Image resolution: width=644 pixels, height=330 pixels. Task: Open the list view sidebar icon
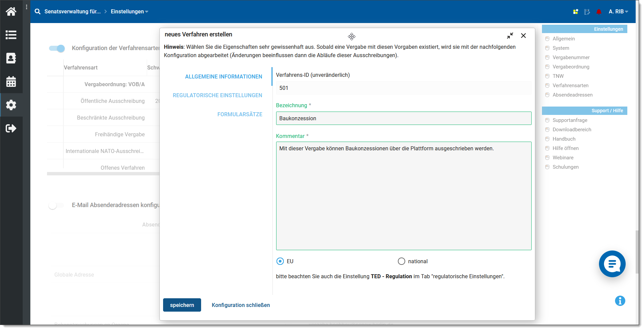11,35
